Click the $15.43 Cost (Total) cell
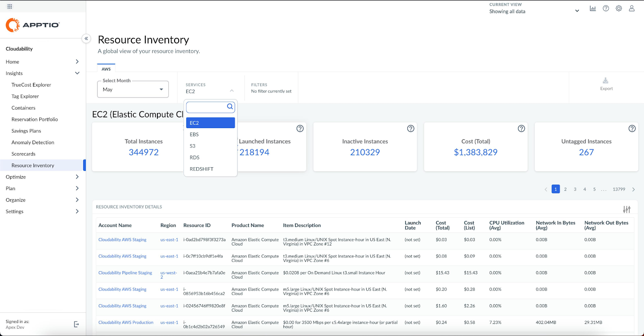The image size is (644, 336). pyautogui.click(x=442, y=273)
